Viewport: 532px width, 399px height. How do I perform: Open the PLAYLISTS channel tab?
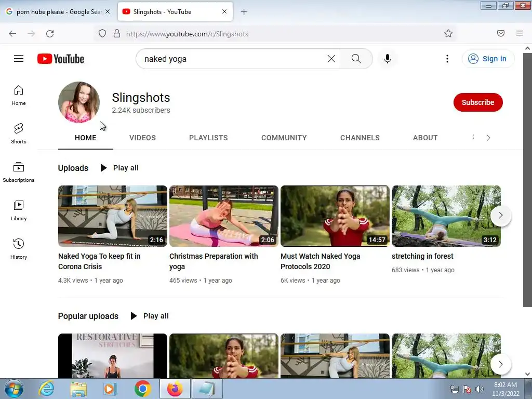pyautogui.click(x=208, y=138)
